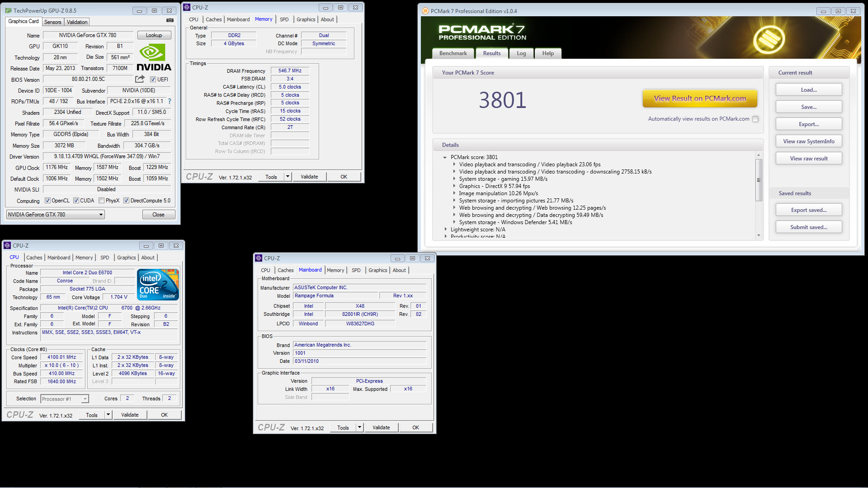The image size is (868, 488).
Task: Click the Save... result button
Action: tap(809, 107)
